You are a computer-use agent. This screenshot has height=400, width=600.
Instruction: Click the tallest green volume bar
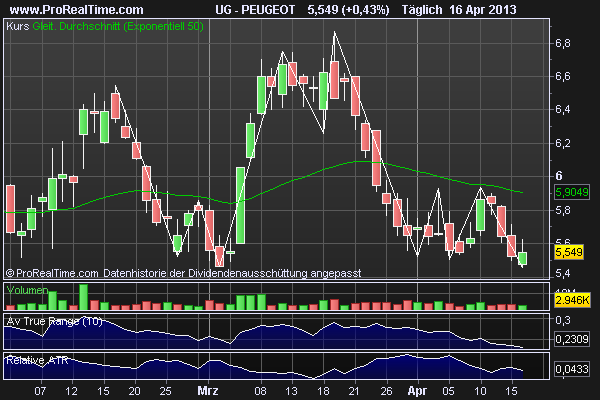83,297
